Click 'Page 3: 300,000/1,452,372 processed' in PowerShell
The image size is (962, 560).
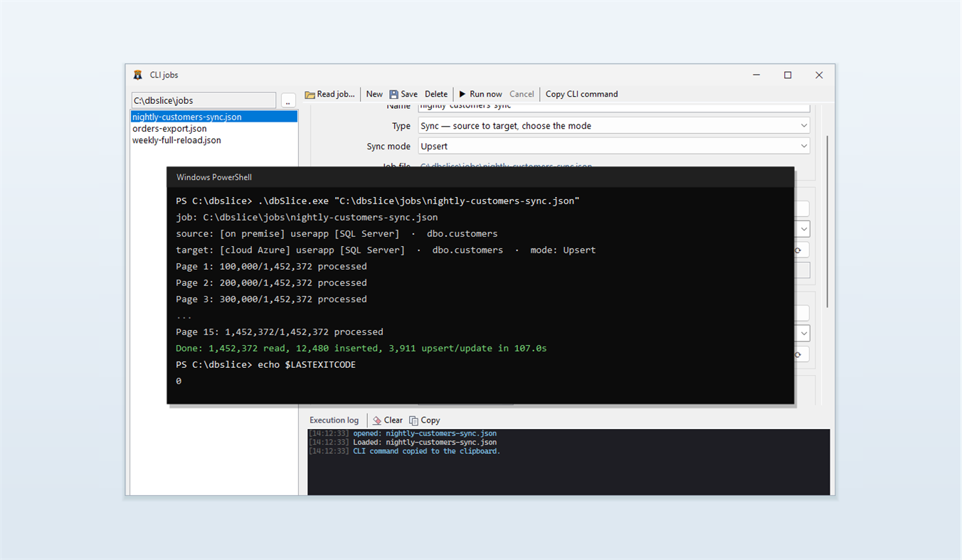pos(271,299)
